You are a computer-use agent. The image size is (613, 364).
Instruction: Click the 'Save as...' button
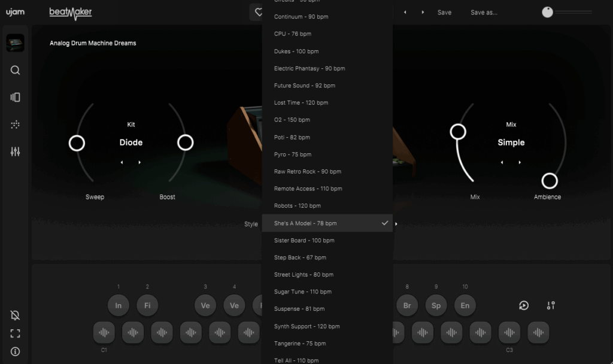click(484, 12)
